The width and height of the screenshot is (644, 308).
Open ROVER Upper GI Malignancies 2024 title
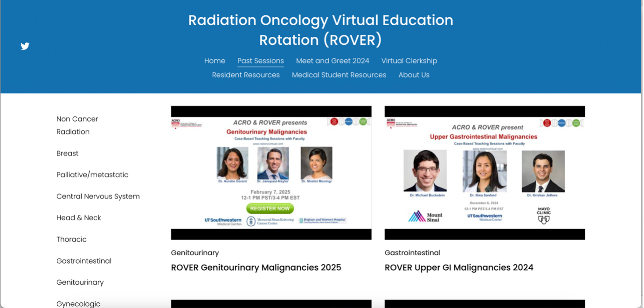coord(459,267)
